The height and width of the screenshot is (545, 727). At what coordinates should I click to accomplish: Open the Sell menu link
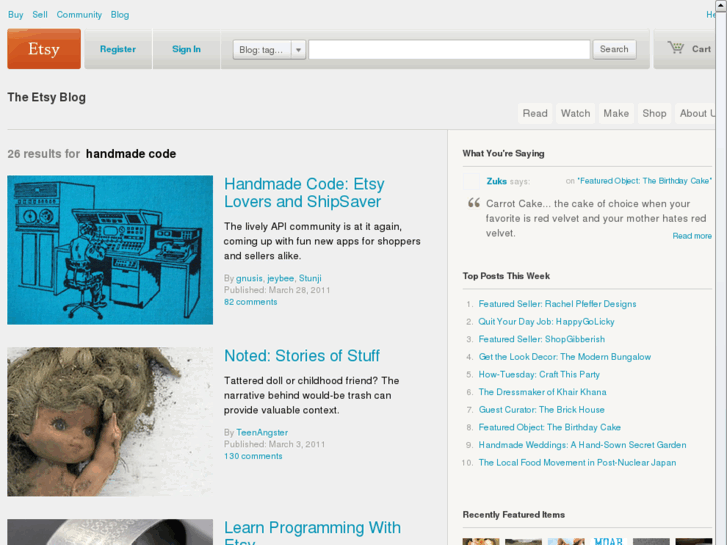[40, 15]
